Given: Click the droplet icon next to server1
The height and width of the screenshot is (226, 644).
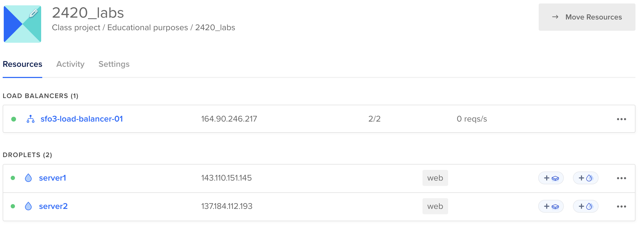Looking at the screenshot, I should pyautogui.click(x=28, y=178).
